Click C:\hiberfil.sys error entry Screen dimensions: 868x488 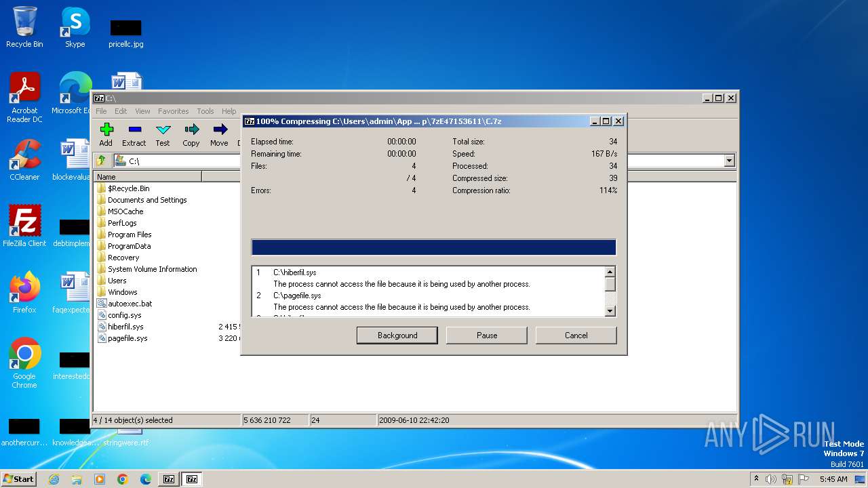pyautogui.click(x=294, y=272)
